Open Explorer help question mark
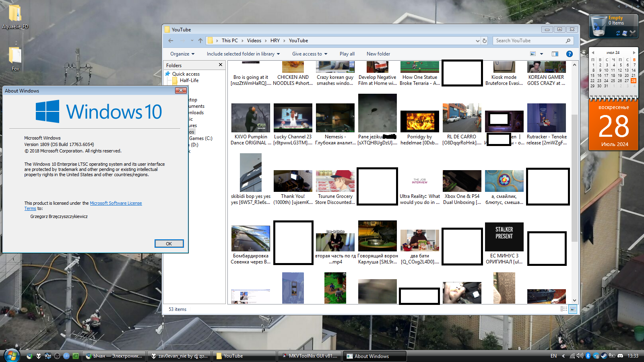Image resolution: width=644 pixels, height=362 pixels. pos(570,54)
